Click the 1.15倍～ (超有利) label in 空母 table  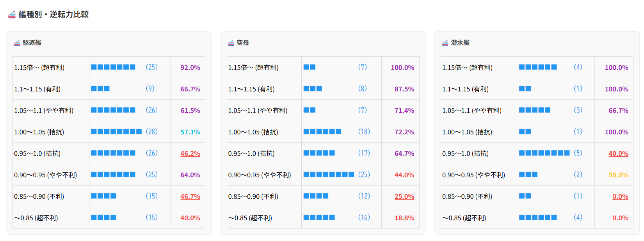(253, 68)
